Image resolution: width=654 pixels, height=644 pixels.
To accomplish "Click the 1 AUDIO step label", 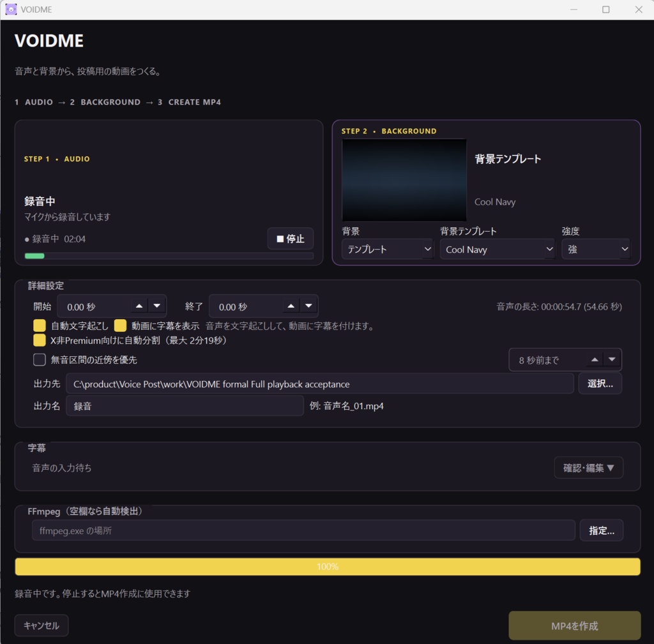I will 34,102.
